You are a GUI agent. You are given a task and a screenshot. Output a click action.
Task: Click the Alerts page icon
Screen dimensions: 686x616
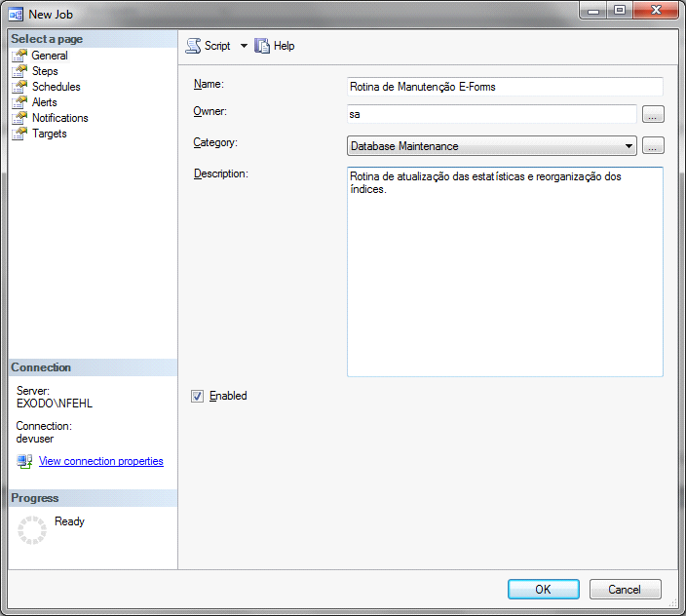point(19,102)
